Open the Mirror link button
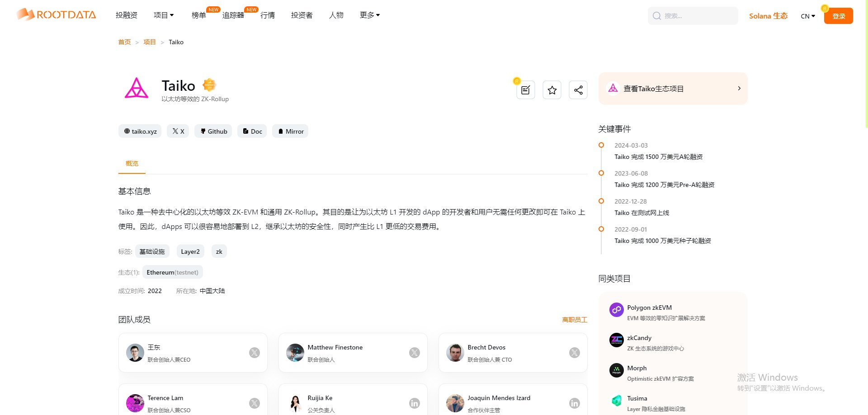This screenshot has width=868, height=415. coord(290,131)
